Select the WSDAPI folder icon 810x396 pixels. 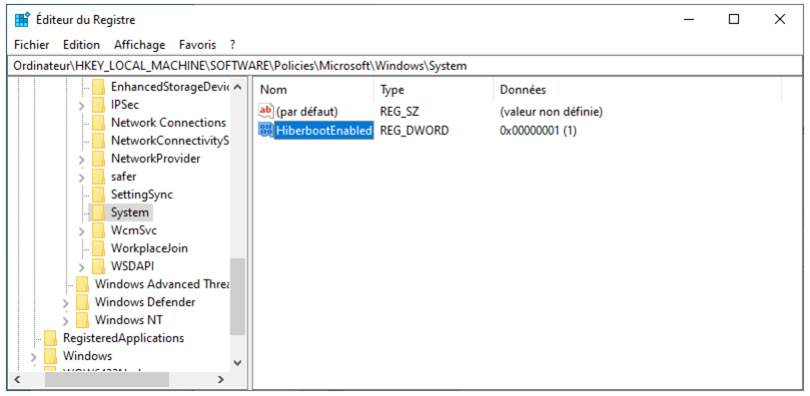[99, 266]
